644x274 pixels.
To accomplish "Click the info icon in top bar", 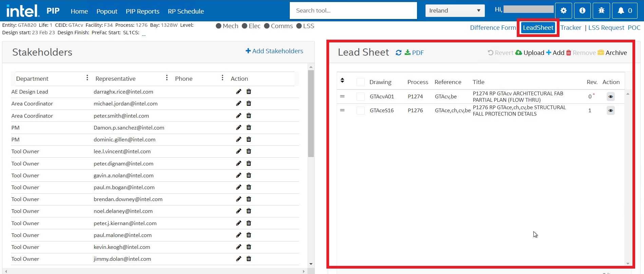I will tap(582, 11).
